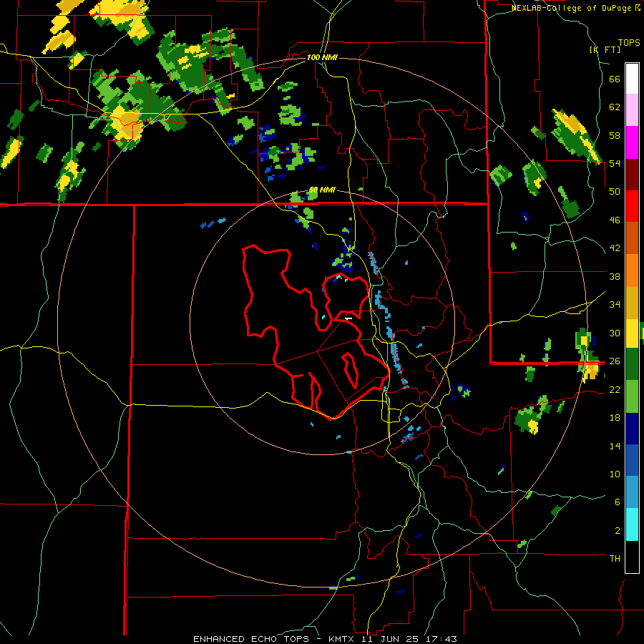The height and width of the screenshot is (644, 644).
Task: Select the 30 scale label
Action: [x=615, y=333]
